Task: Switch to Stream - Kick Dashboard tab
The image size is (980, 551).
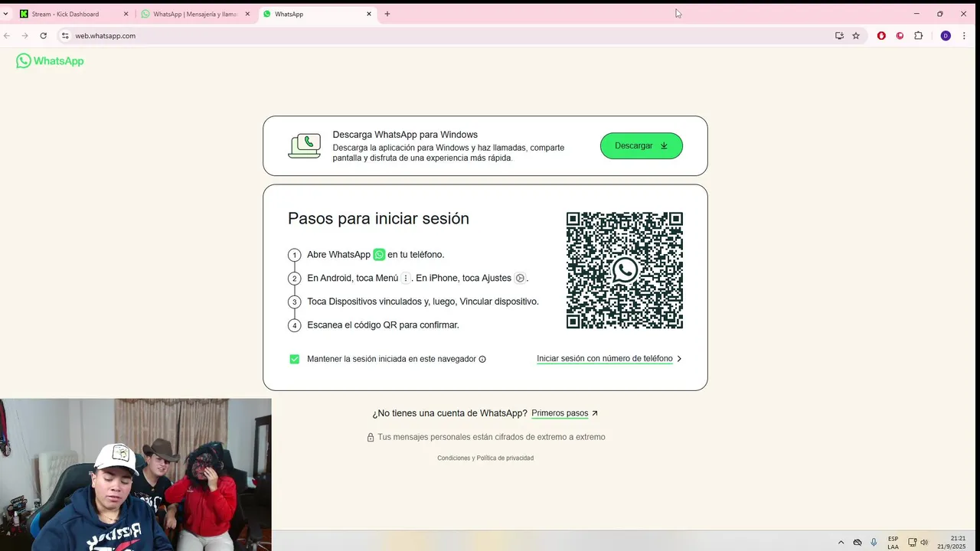Action: coord(74,14)
